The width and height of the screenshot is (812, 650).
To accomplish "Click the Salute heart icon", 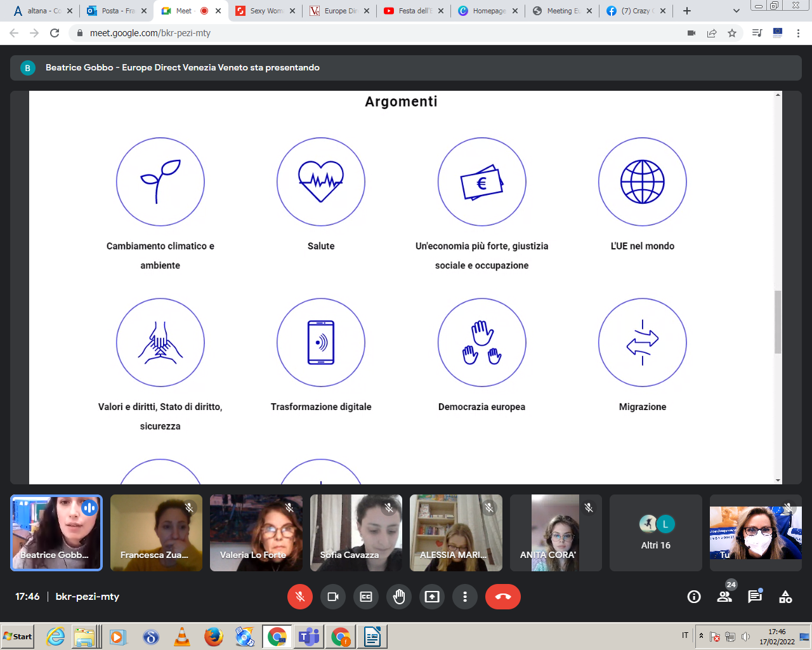I will pos(321,182).
